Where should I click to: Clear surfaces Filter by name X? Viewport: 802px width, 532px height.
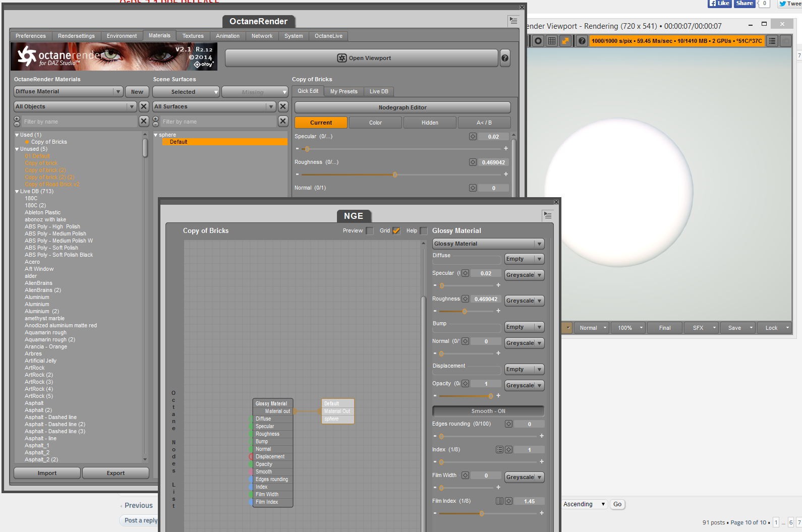coord(283,121)
